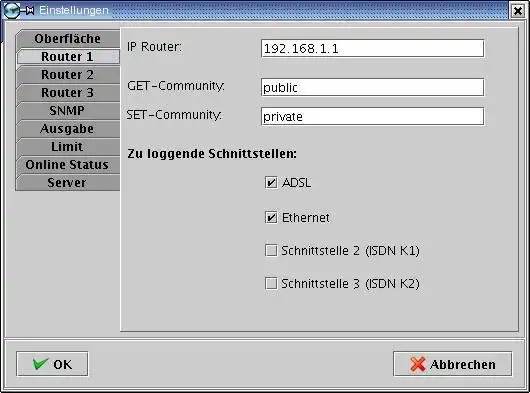Enable Schnittstelle 3 (ISDN K2) checkbox

click(x=271, y=284)
